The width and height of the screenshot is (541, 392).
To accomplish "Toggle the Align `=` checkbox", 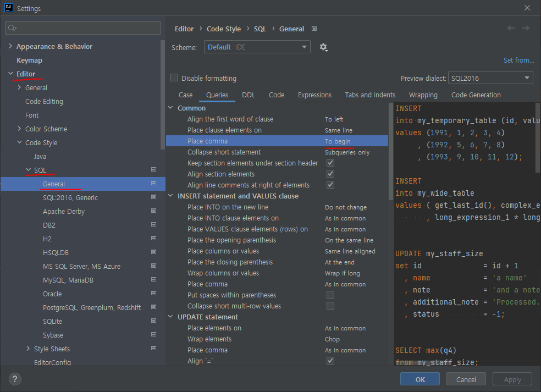I will 330,361.
